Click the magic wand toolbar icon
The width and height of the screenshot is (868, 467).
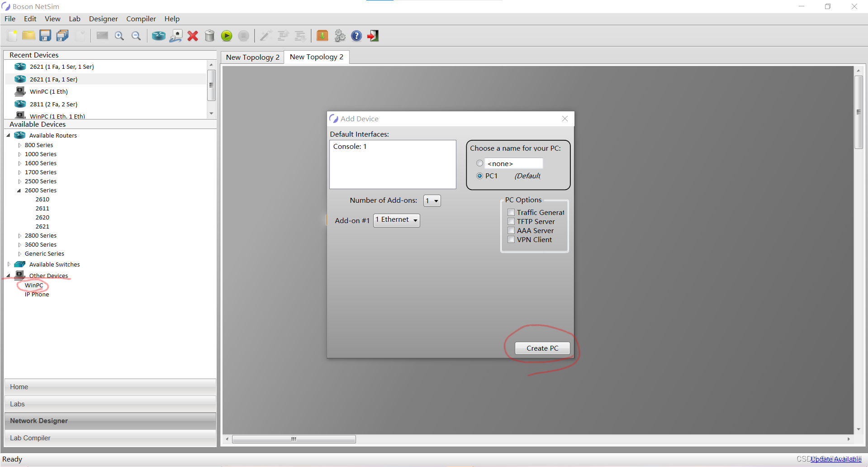266,36
